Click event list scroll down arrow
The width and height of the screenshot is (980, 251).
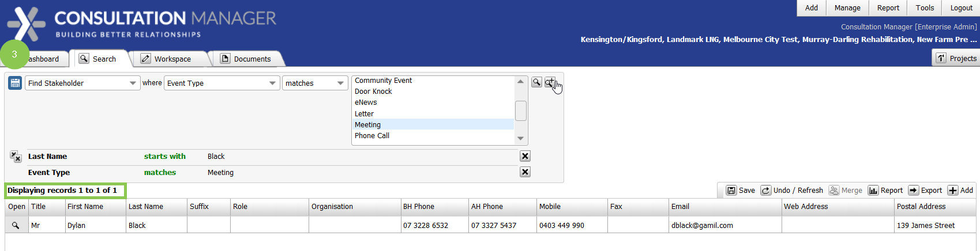click(x=521, y=138)
